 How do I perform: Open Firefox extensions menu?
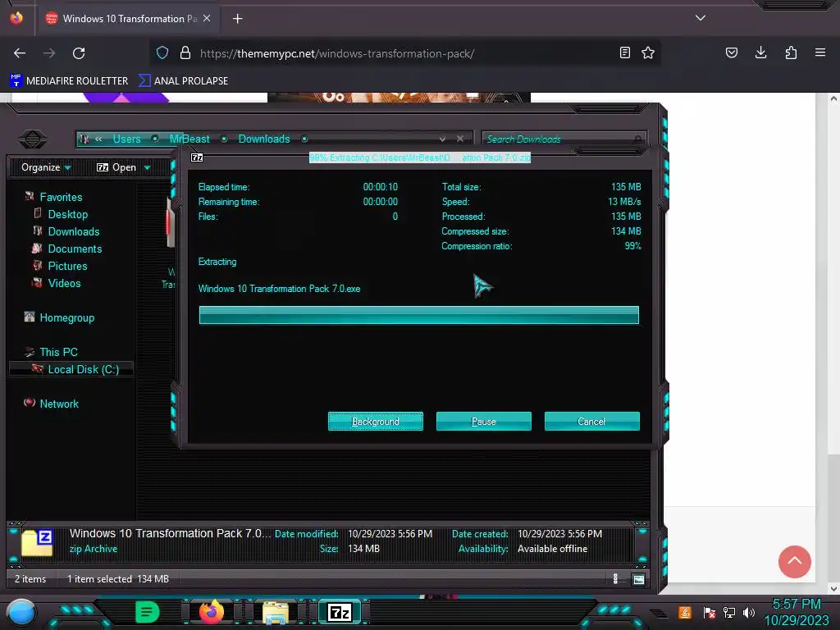point(791,52)
